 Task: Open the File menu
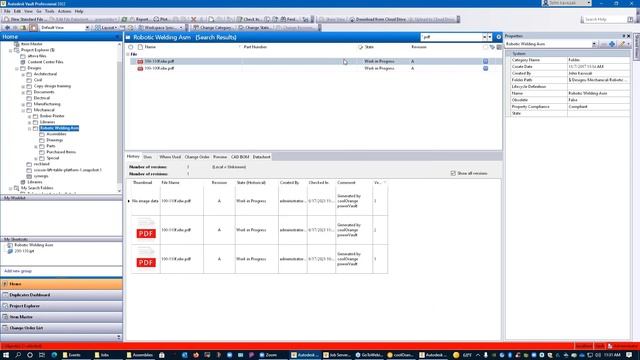point(7,11)
